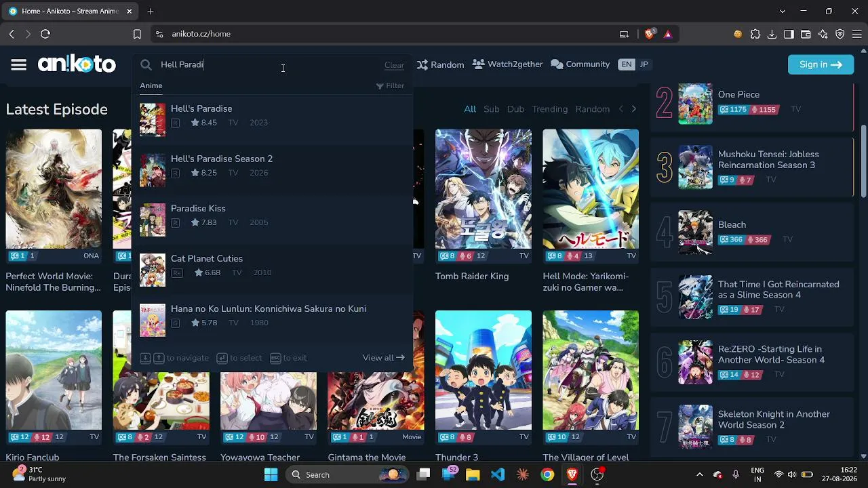View site information icon beside URL
Image resolution: width=868 pixels, height=488 pixels.
click(159, 34)
